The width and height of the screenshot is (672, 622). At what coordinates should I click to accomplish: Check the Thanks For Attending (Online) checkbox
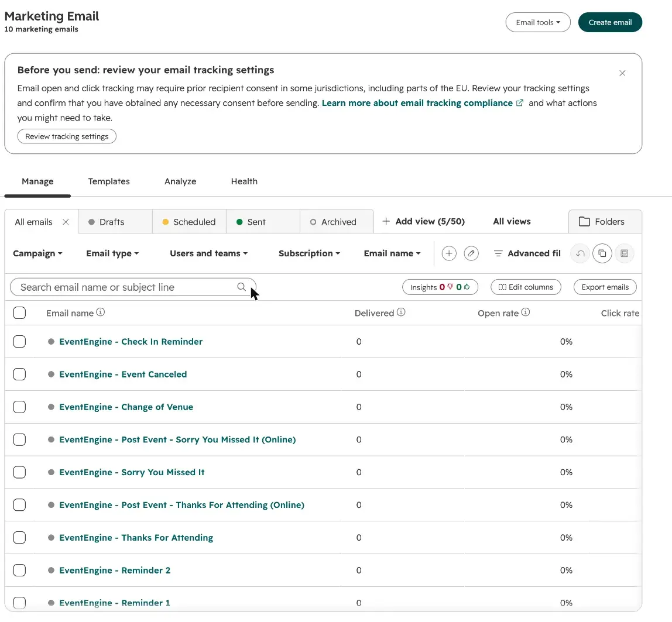(19, 504)
